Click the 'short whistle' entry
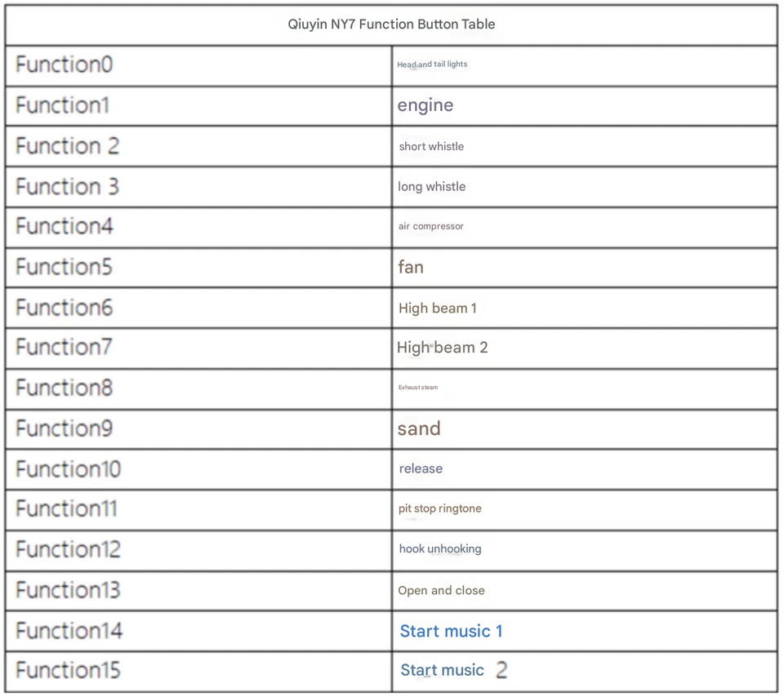 coord(431,147)
